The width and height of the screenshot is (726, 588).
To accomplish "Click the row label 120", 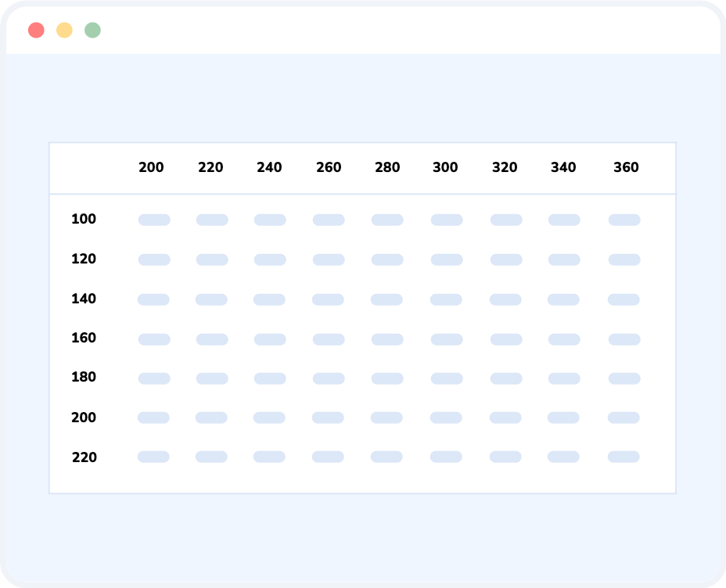I will point(84,259).
